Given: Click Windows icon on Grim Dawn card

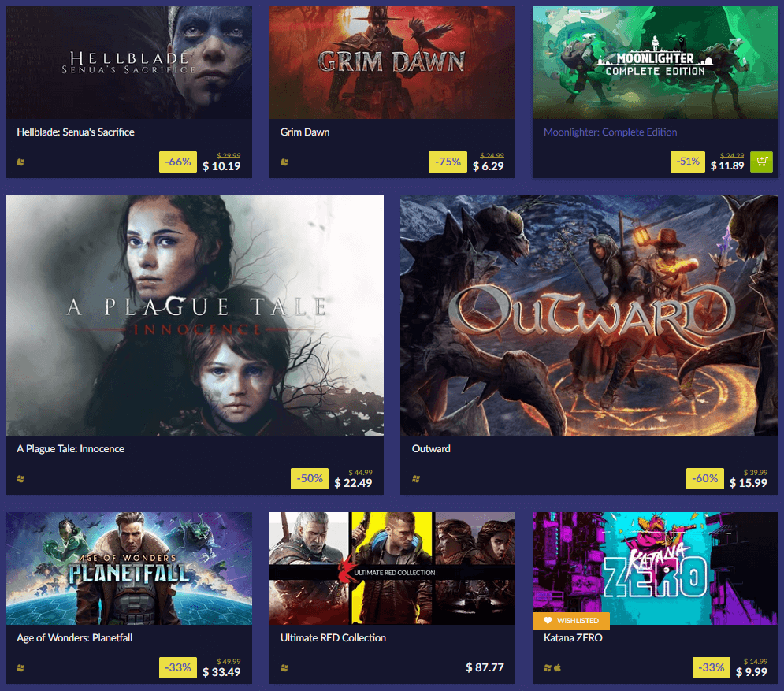Looking at the screenshot, I should point(284,162).
